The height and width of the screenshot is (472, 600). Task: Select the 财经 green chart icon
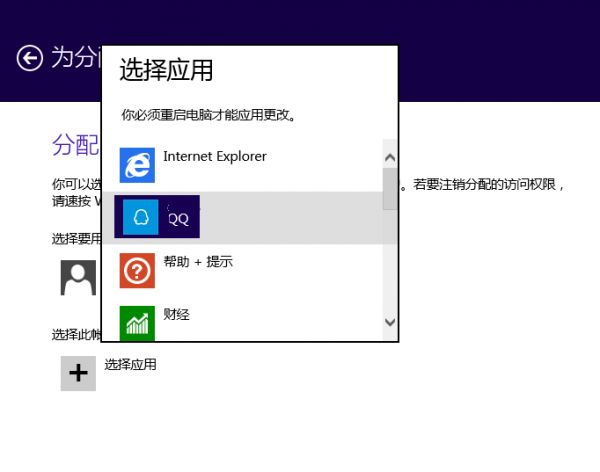click(137, 323)
